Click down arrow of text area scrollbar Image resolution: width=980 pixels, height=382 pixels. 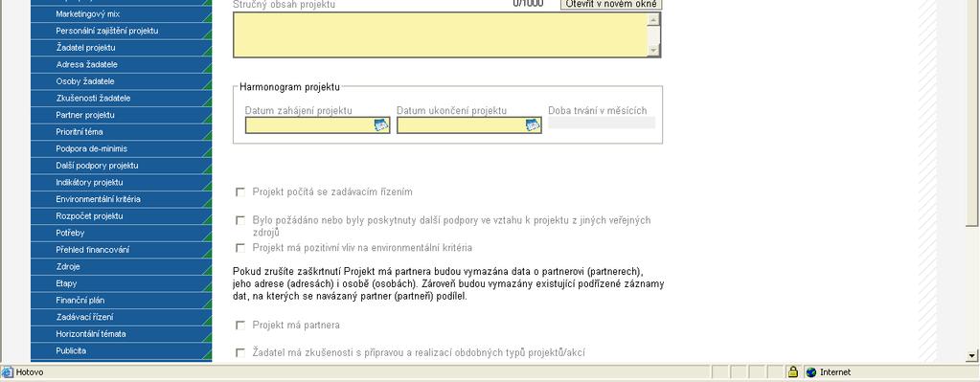pyautogui.click(x=653, y=51)
